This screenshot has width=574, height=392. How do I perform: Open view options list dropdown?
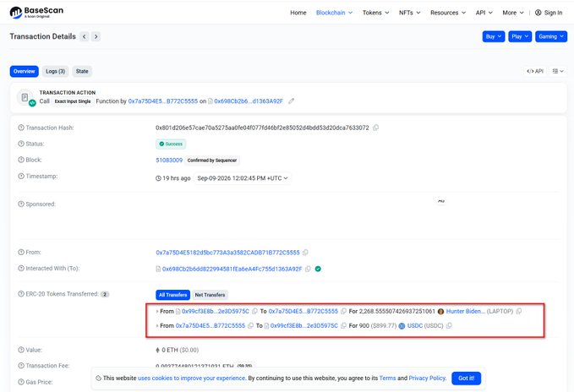tap(558, 71)
